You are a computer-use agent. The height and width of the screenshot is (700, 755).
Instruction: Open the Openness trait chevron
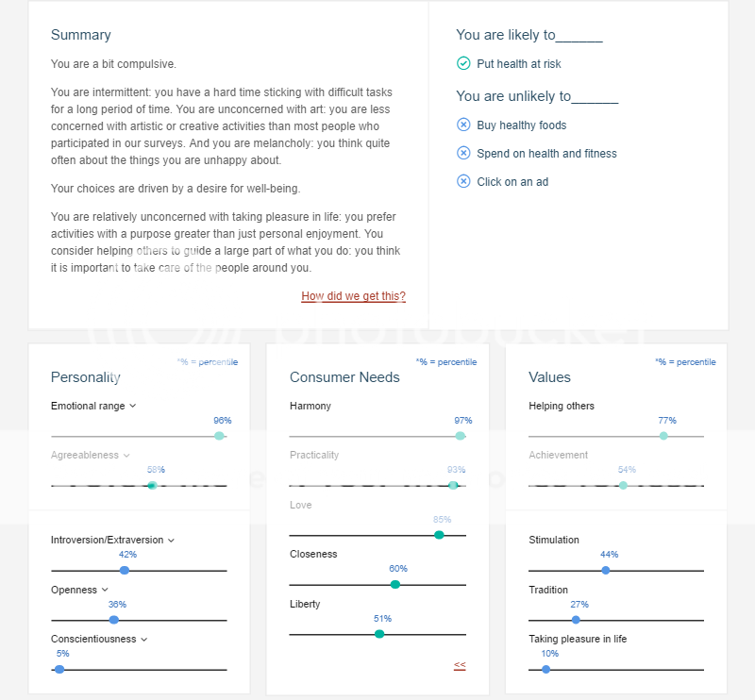click(105, 591)
